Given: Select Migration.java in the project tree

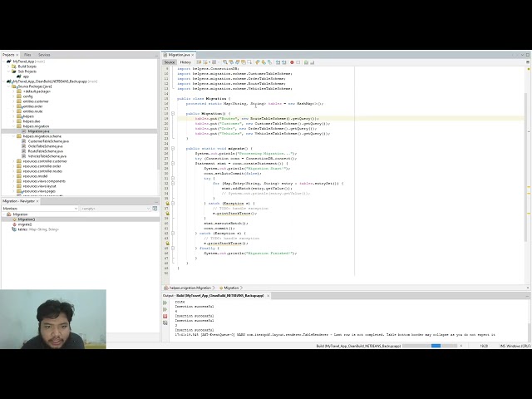Looking at the screenshot, I should [x=38, y=131].
